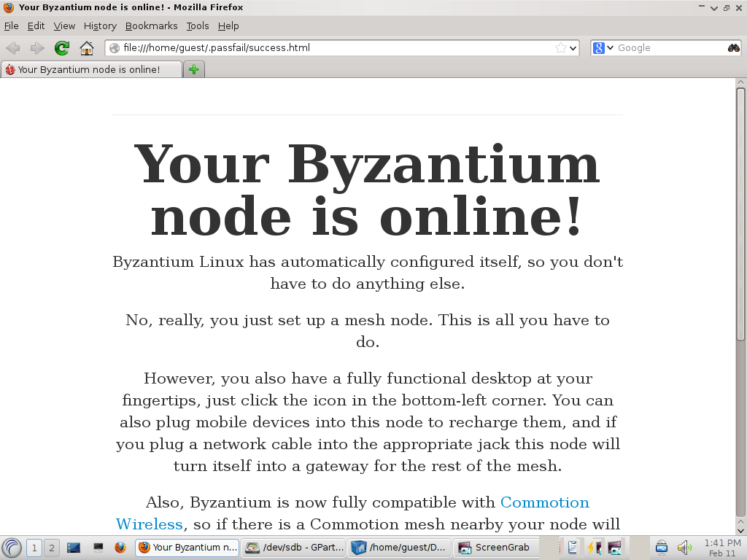Click the page vertical scrollbar thumb
Screen dimensions: 747x560
[x=740, y=214]
